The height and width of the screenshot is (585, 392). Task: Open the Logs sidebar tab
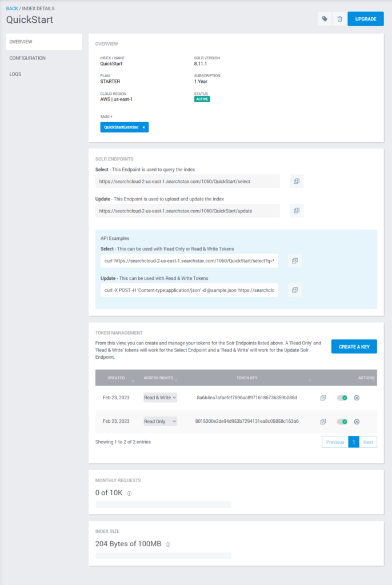(x=44, y=74)
